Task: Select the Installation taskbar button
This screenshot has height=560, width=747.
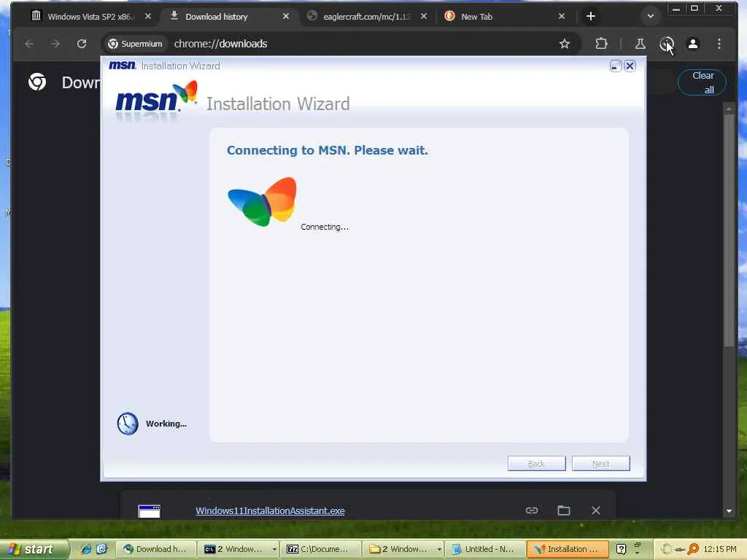Action: coord(568,549)
